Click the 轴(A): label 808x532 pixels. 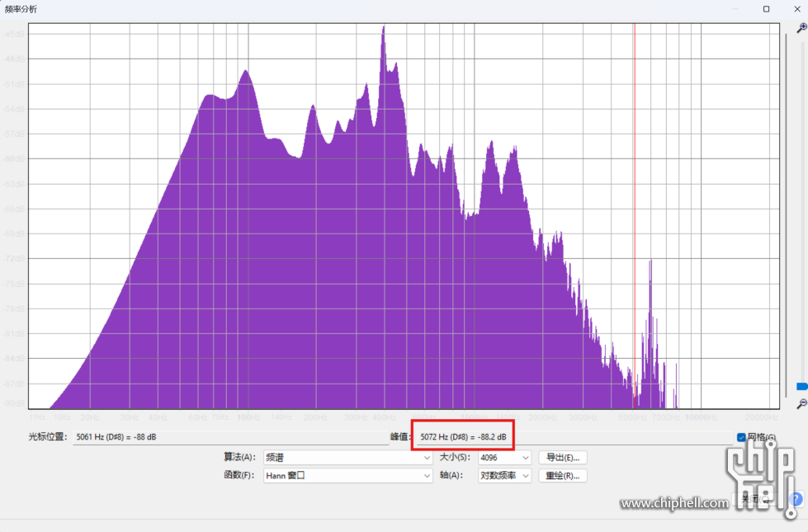451,475
